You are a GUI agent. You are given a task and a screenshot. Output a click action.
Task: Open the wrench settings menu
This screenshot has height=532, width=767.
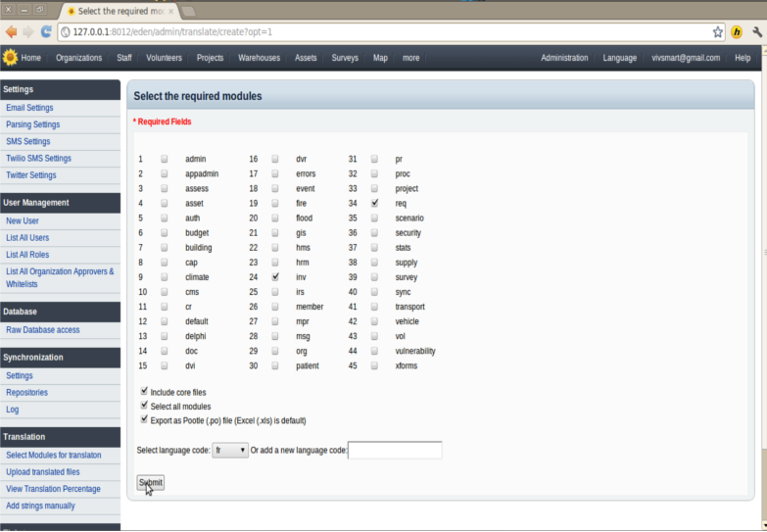point(756,31)
